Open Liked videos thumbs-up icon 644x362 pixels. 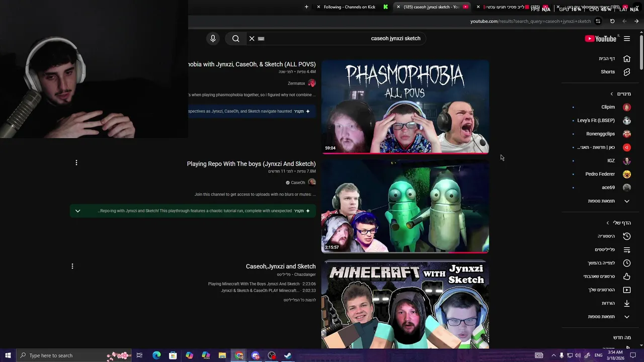627,277
